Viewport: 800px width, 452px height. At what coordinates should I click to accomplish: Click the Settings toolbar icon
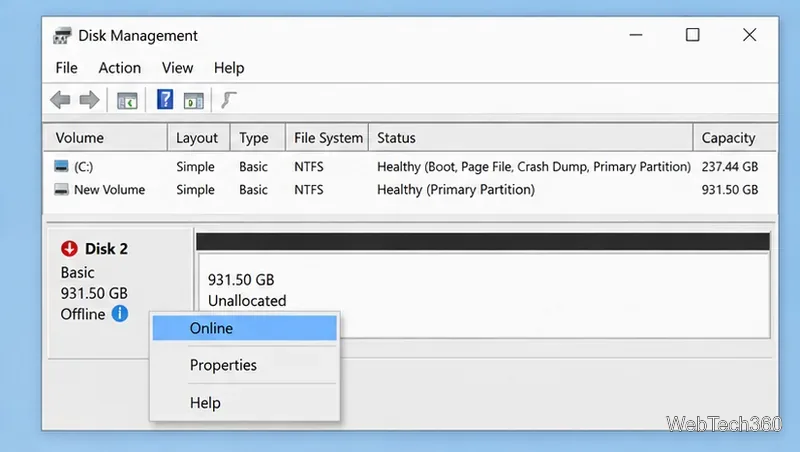[229, 100]
